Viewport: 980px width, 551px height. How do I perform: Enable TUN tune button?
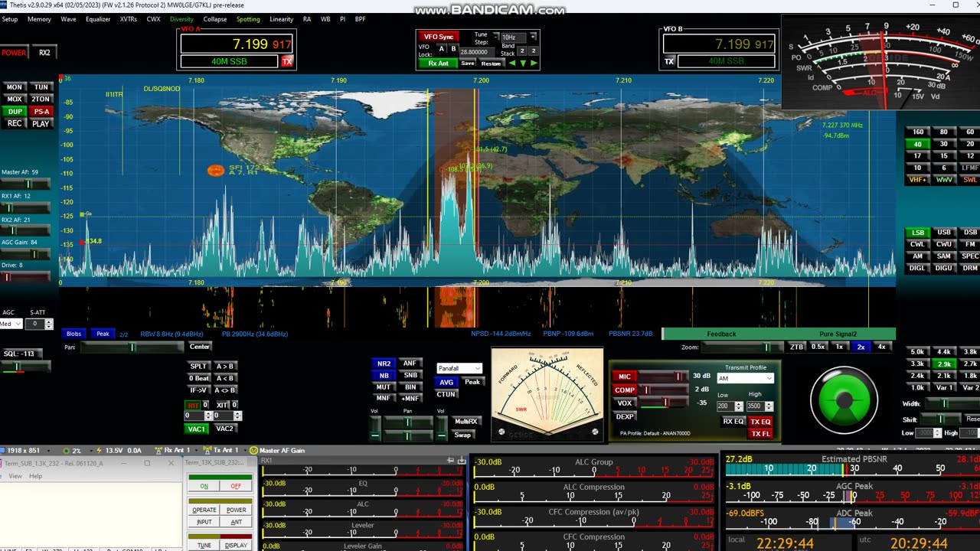coord(41,87)
